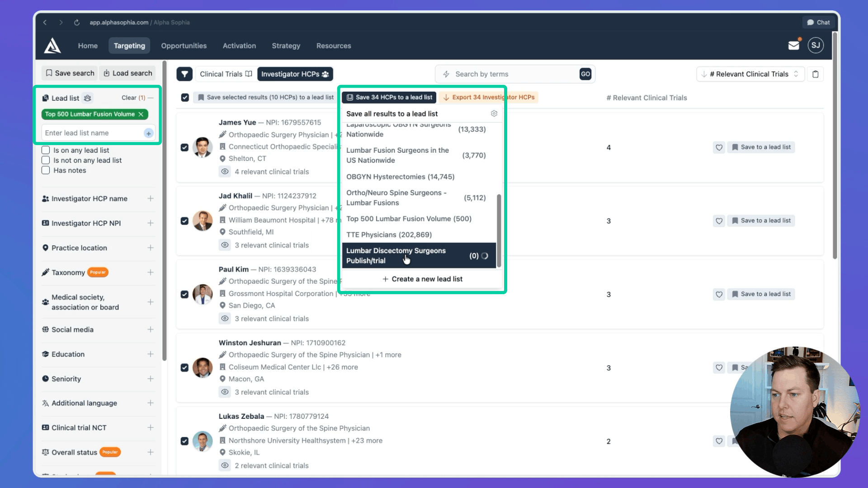Check 'Is on any lead list'

pos(46,150)
